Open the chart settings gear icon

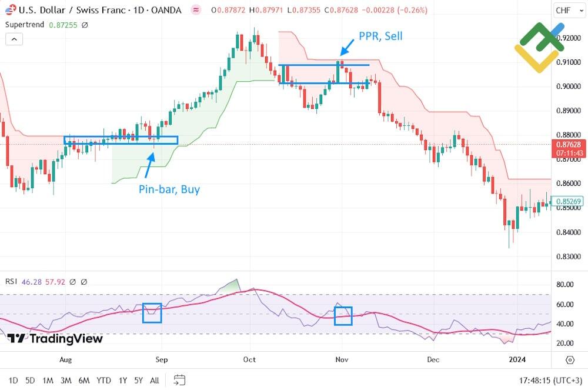pos(569,359)
